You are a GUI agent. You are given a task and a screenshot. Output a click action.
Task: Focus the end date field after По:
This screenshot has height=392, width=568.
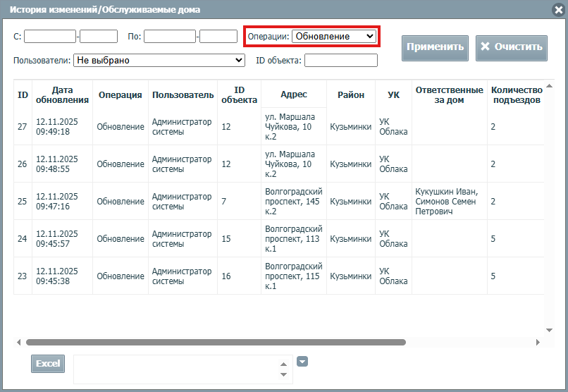[x=169, y=36]
